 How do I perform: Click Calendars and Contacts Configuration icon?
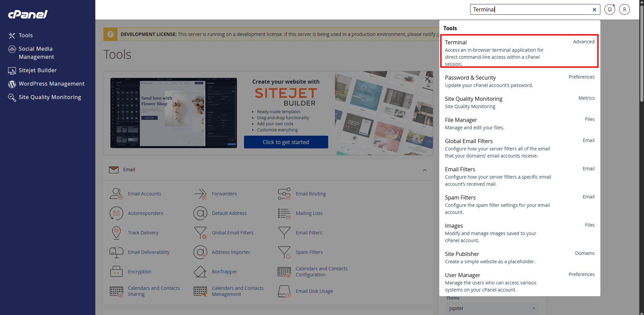click(x=284, y=272)
